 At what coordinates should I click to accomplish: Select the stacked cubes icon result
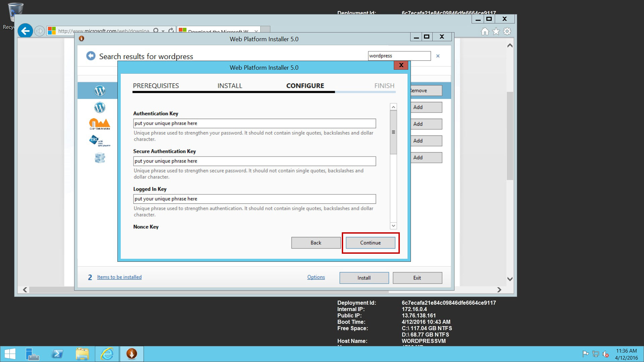(x=100, y=158)
